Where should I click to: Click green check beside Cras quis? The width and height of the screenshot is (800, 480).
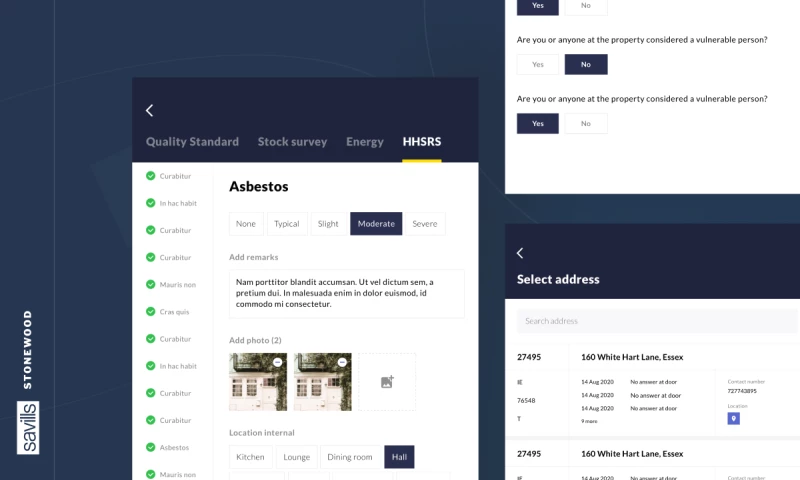point(151,311)
